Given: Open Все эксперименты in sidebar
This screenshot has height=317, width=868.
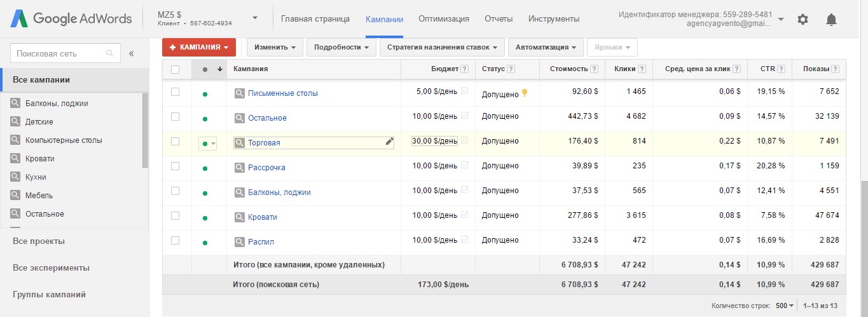Looking at the screenshot, I should click(51, 267).
